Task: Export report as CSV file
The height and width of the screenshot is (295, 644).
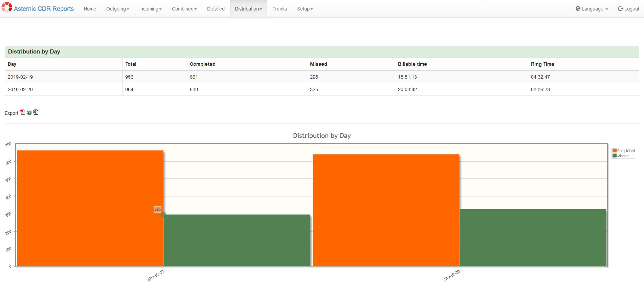Action: tap(29, 112)
